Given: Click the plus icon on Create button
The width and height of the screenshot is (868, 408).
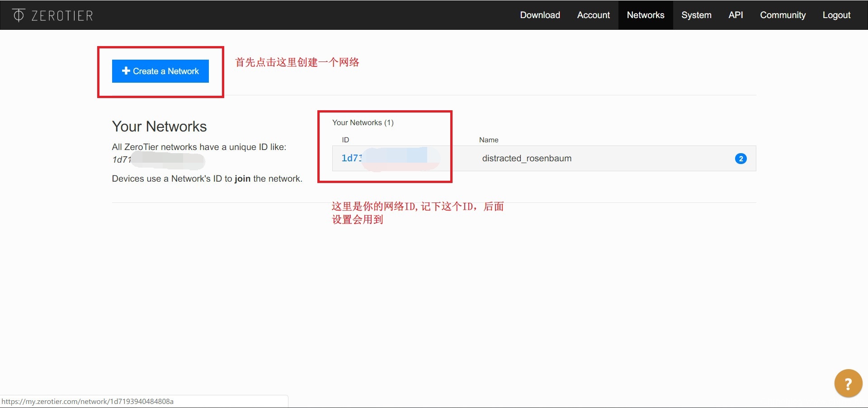Looking at the screenshot, I should click(x=126, y=71).
